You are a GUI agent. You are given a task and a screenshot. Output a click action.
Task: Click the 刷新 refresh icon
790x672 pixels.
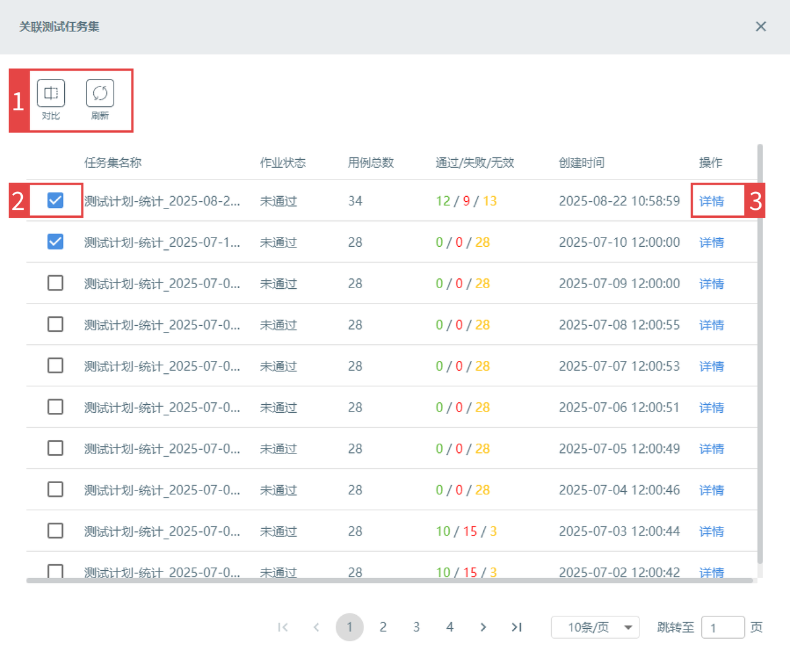click(x=100, y=94)
